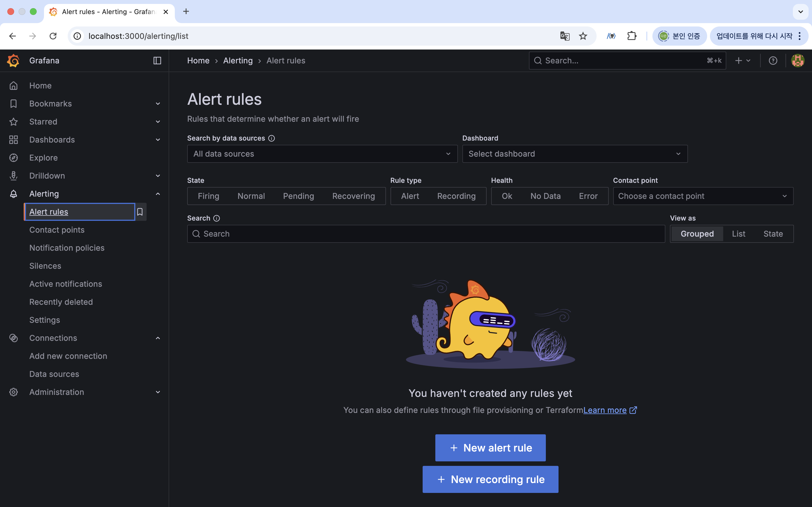Screen dimensions: 812x507
Task: Click the New alert rule button
Action: pyautogui.click(x=490, y=448)
